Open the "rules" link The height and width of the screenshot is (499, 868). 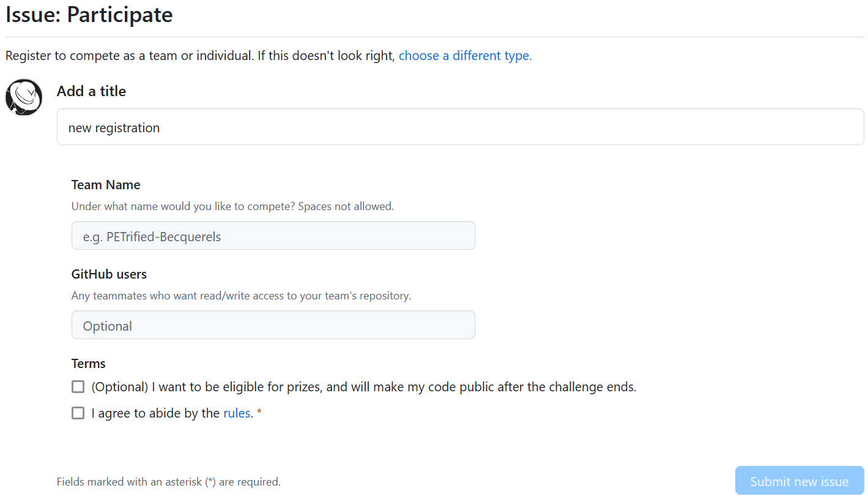tap(237, 413)
